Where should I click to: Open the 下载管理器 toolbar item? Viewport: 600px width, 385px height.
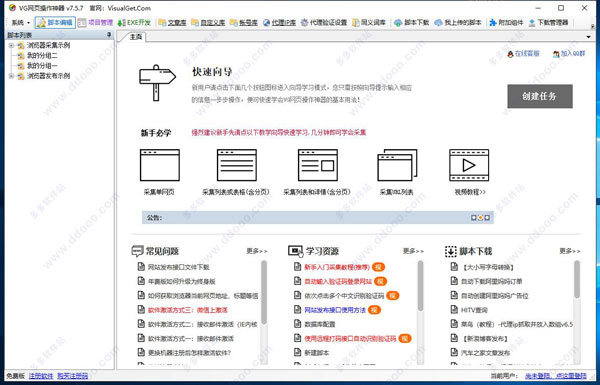coord(548,23)
